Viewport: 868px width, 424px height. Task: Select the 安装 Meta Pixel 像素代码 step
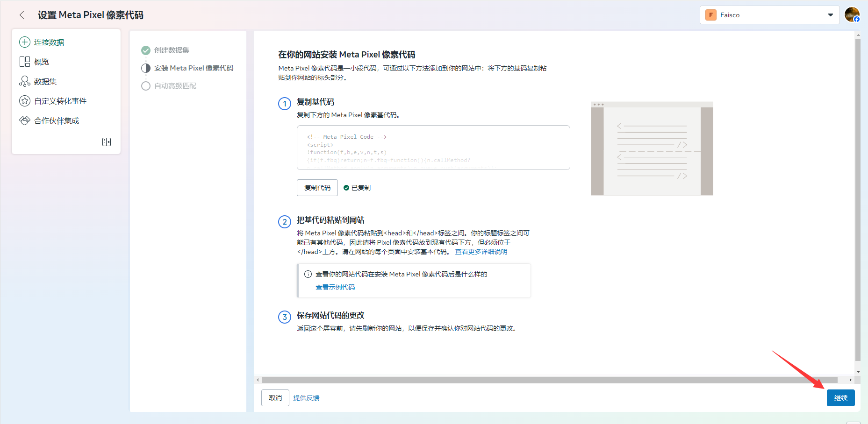tap(194, 68)
